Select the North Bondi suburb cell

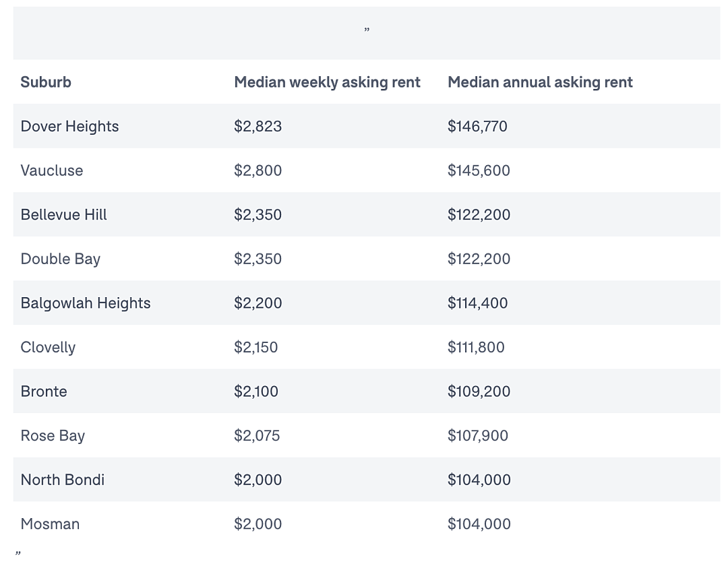[63, 480]
